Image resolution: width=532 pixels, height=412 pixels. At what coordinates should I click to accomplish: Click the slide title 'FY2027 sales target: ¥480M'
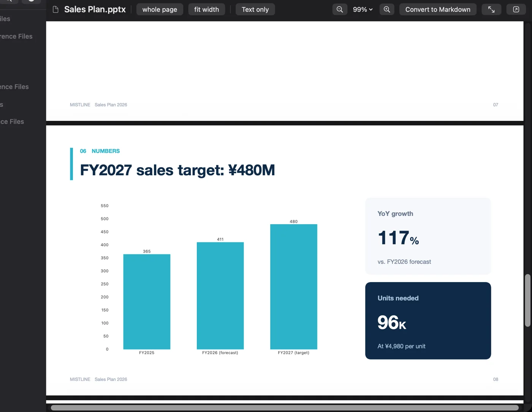click(x=177, y=170)
